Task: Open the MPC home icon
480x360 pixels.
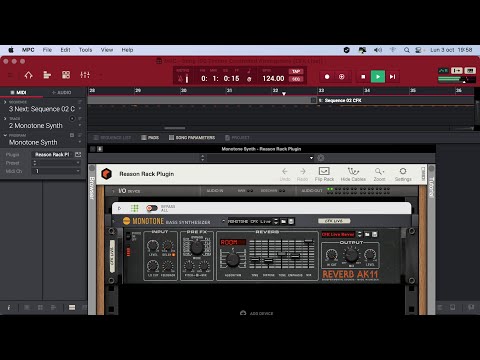Action: click(x=29, y=75)
